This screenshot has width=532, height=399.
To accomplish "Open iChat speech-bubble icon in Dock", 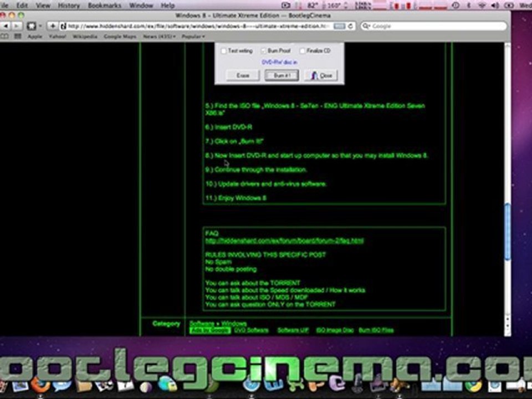I will click(62, 386).
